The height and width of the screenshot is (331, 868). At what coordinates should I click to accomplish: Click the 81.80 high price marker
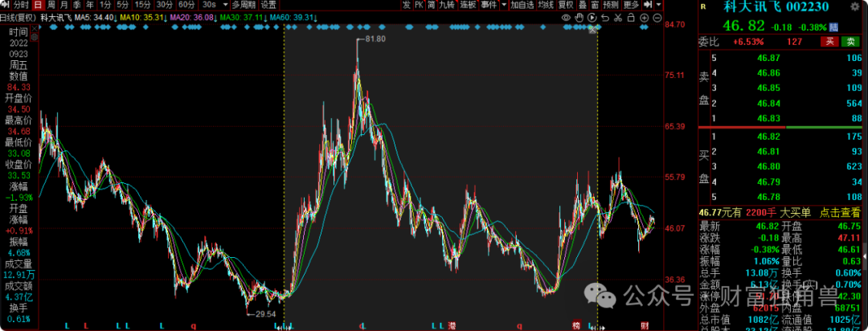coord(375,39)
